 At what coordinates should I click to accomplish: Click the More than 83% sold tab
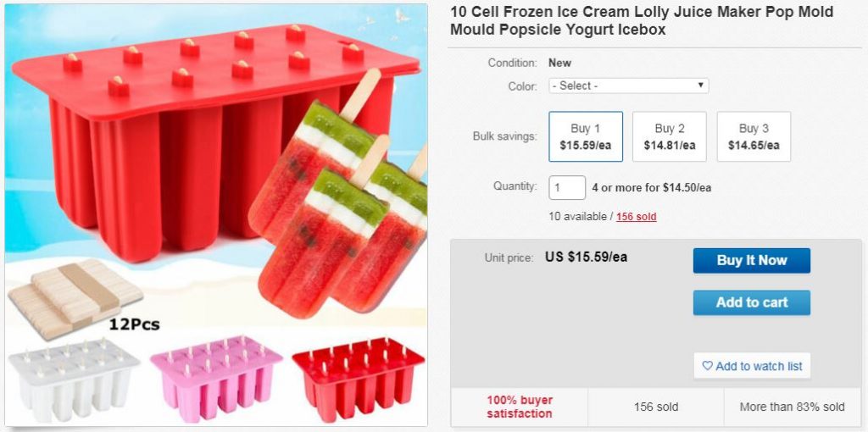(792, 407)
